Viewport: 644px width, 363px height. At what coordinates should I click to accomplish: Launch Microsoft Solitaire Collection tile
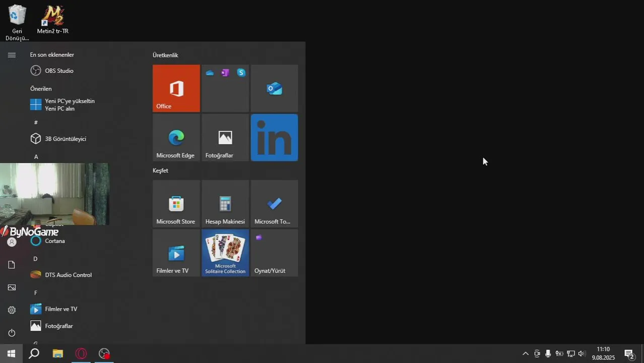[x=225, y=253]
